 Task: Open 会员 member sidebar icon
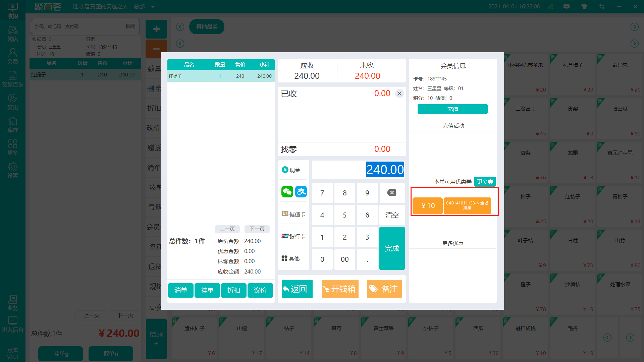click(x=13, y=56)
